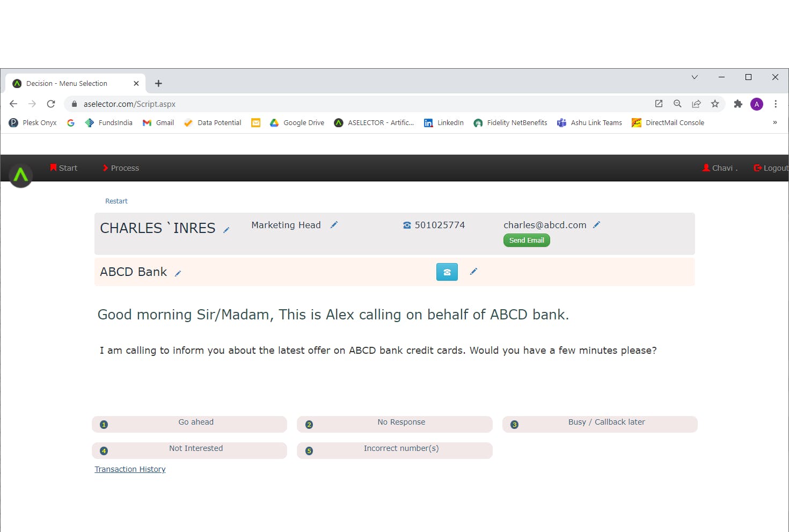Open the Google Drive bookmark
The image size is (789, 532).
click(297, 122)
